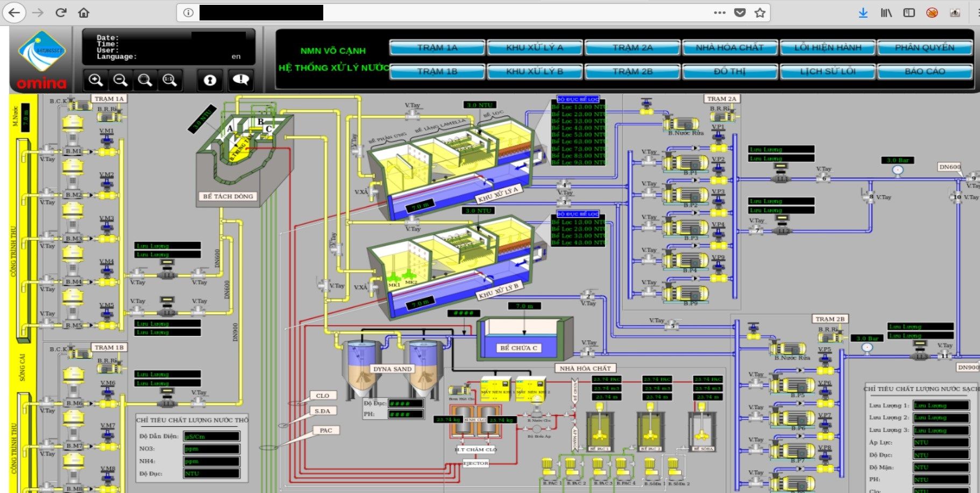Open the BÁO CÁO report button
The height and width of the screenshot is (493, 980).
tap(925, 72)
